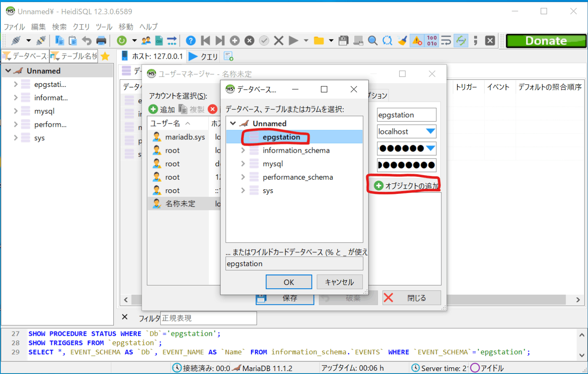Click the cancel editing X icon
588x374 pixels.
click(278, 41)
